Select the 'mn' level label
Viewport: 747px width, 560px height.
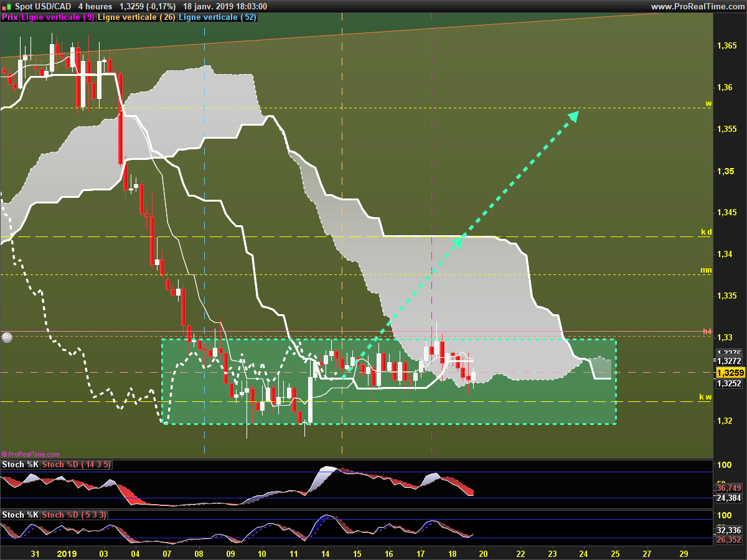click(706, 270)
